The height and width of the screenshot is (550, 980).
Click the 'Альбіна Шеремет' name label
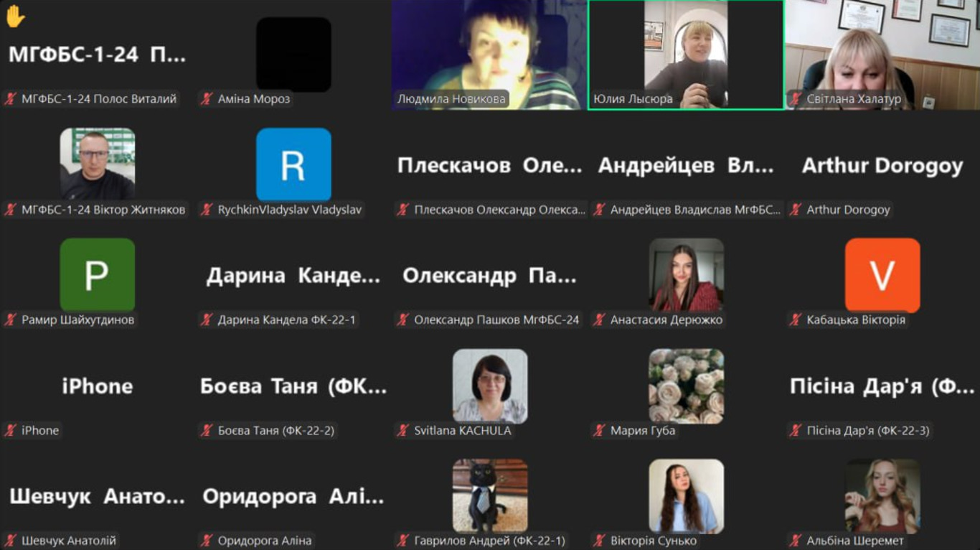tap(856, 541)
